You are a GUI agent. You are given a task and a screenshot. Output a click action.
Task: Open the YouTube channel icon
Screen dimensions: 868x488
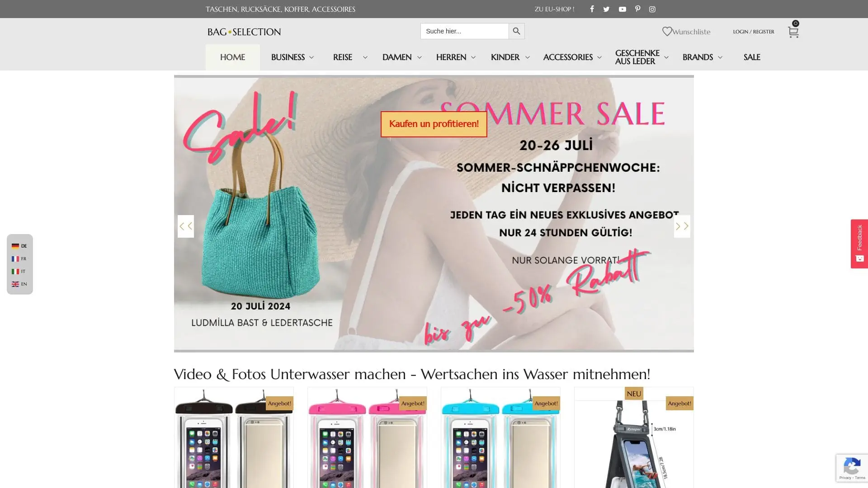click(x=623, y=9)
